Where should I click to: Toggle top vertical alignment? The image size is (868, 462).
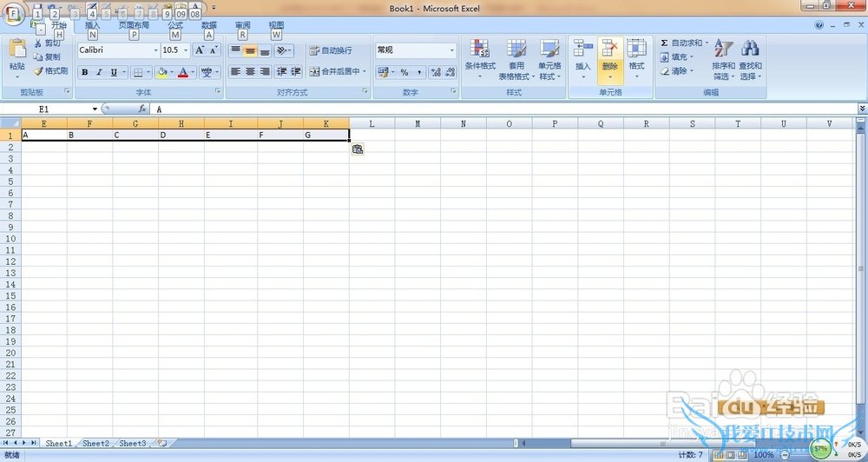tap(235, 50)
